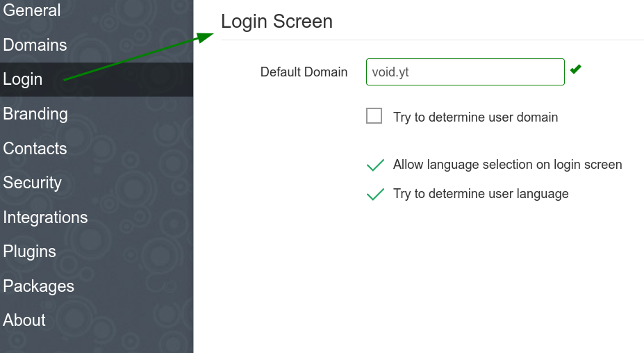Open the Contacts settings section
Screen dimensions: 644x353
pos(35,148)
